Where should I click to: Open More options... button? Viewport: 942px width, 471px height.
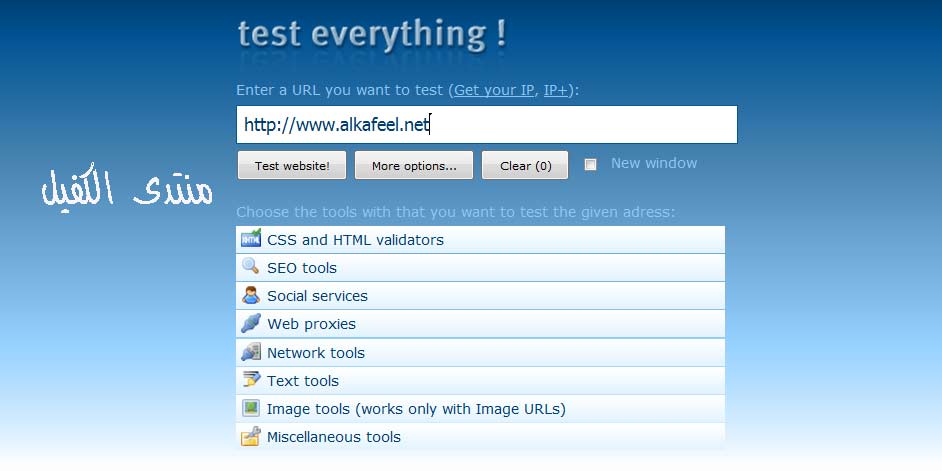[x=414, y=166]
